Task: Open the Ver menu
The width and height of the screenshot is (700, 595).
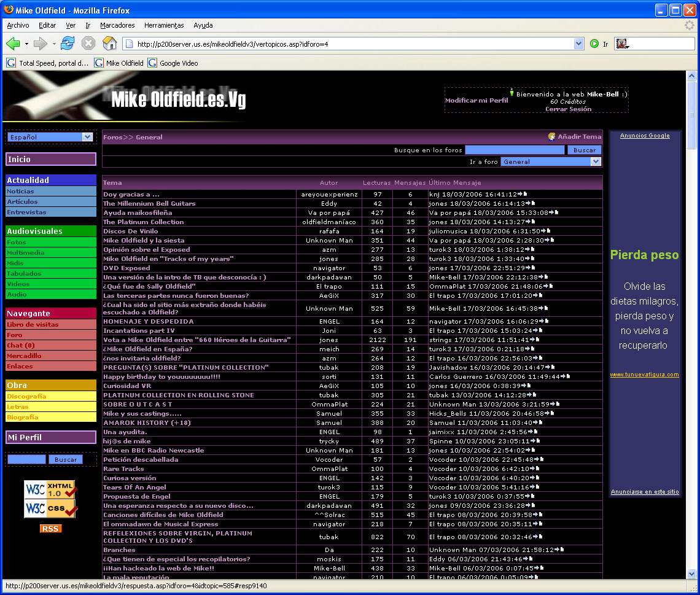Action: [x=71, y=25]
